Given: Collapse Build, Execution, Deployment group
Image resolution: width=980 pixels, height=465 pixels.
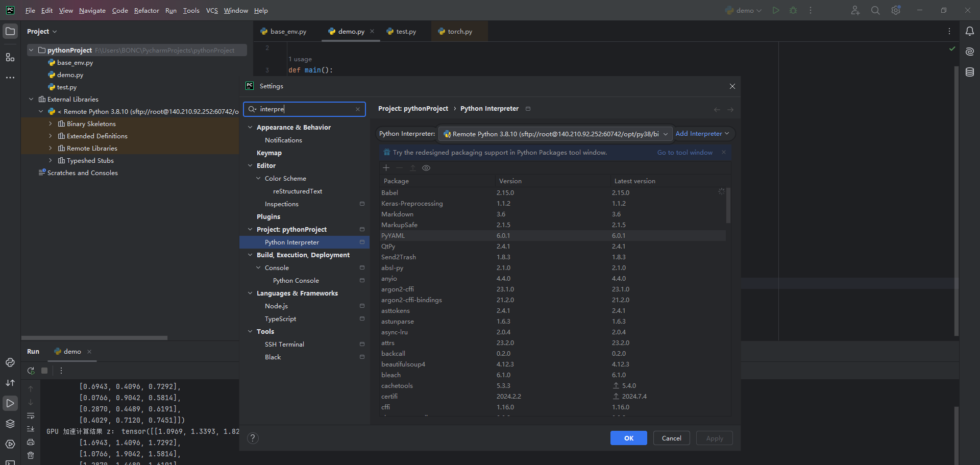Looking at the screenshot, I should (250, 255).
